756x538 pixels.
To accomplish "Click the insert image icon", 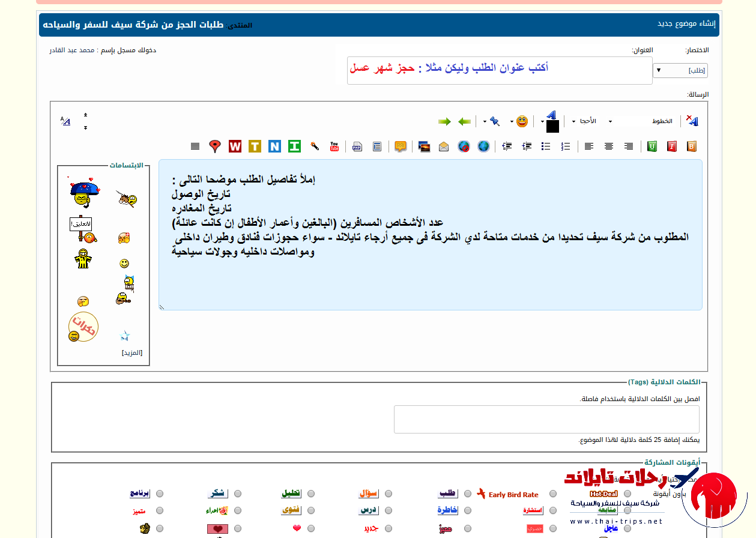I will tap(424, 146).
